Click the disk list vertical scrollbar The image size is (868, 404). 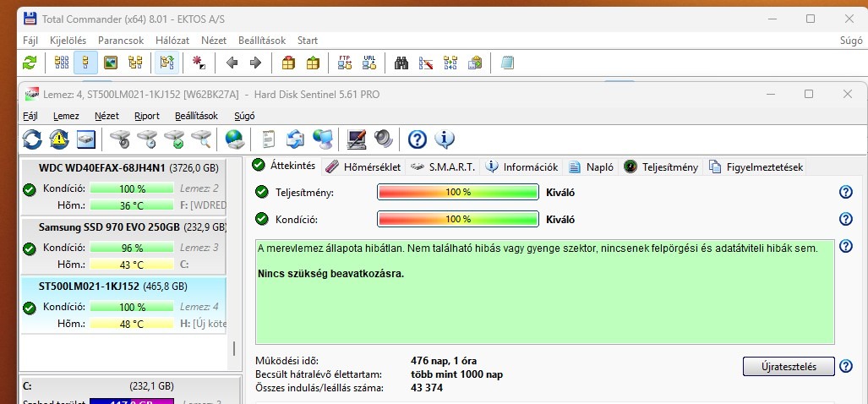[x=233, y=348]
